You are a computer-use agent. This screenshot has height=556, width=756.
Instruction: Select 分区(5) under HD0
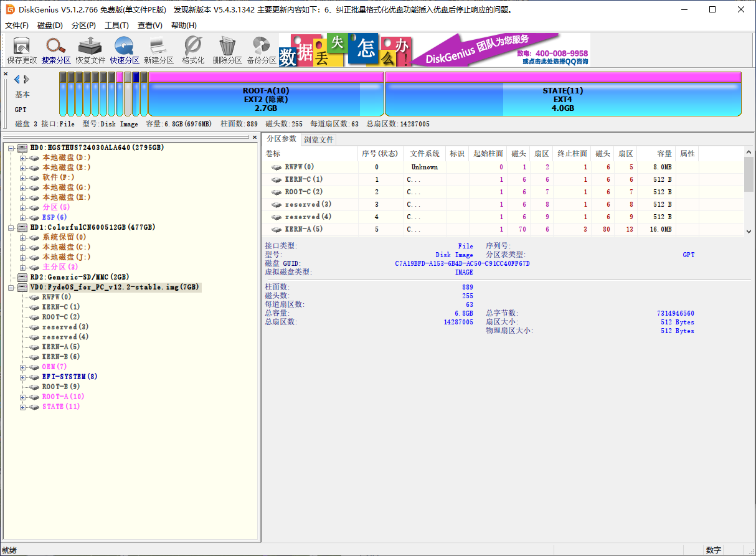[x=56, y=207]
